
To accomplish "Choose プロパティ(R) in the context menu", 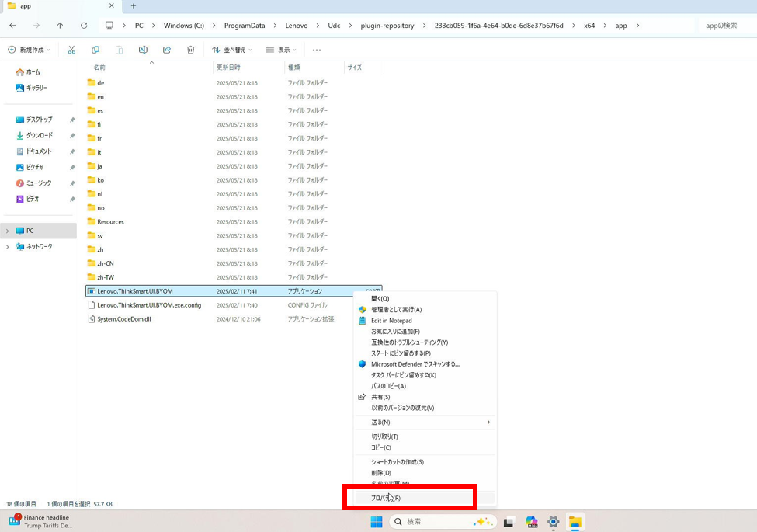I will click(425, 498).
